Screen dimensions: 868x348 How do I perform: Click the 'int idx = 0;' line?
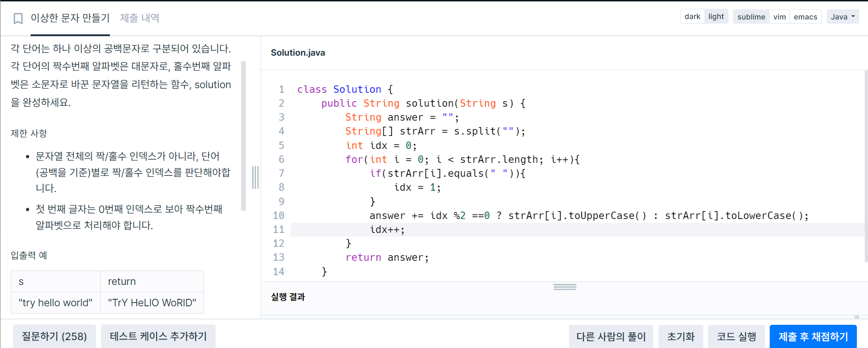(381, 146)
